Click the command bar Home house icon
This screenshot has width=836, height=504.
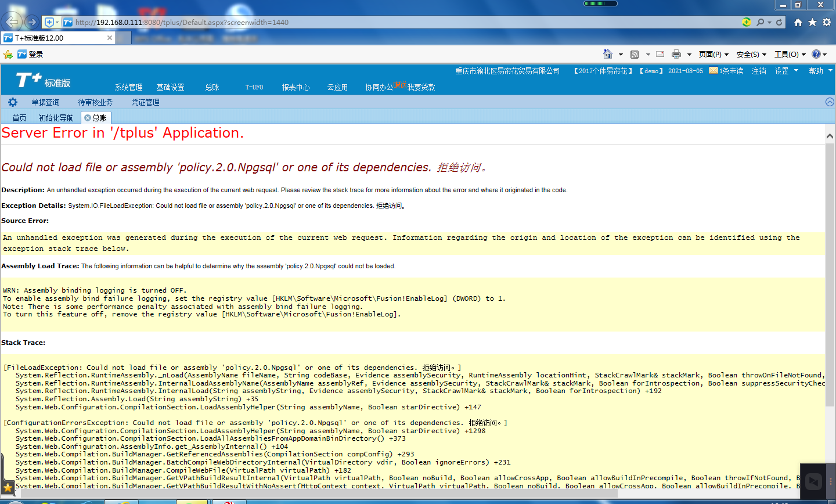tap(607, 54)
